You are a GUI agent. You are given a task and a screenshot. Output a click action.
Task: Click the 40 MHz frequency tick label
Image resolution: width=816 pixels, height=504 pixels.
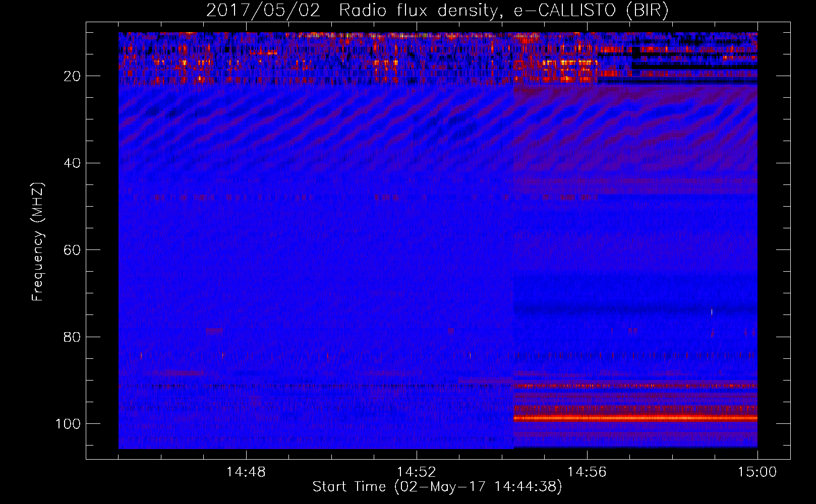tap(72, 163)
